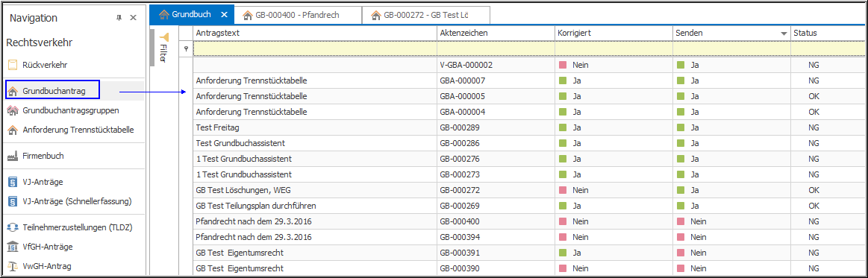Click the Filter funnel icon
The width and height of the screenshot is (868, 278).
tap(164, 37)
